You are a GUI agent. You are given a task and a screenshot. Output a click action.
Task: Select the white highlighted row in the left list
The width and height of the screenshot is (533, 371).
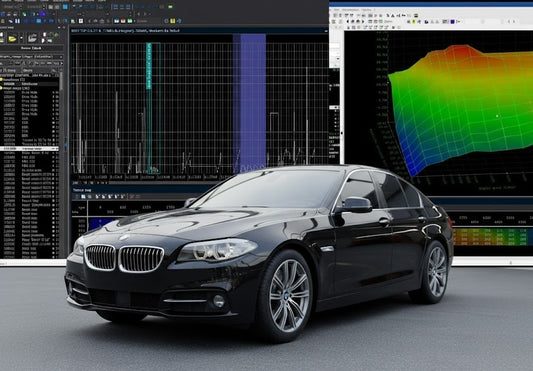pos(29,149)
